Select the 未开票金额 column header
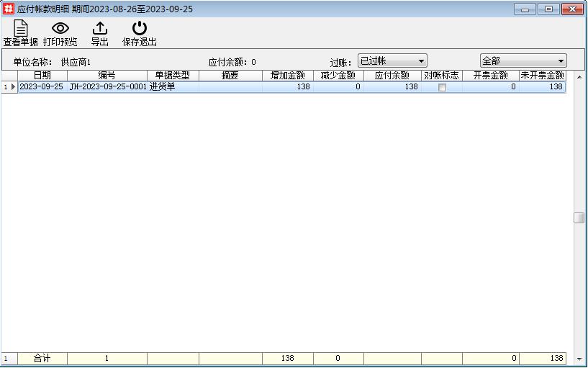588x368 pixels. [542, 76]
